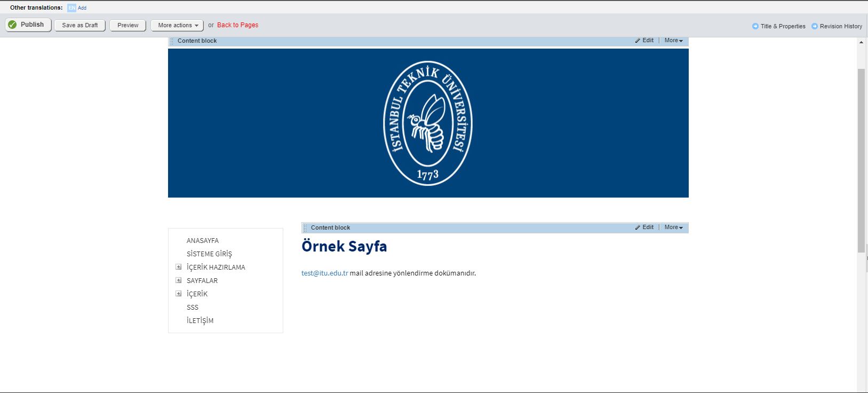Click the test@itu.edu.tr email link
868x393 pixels.
(x=324, y=273)
